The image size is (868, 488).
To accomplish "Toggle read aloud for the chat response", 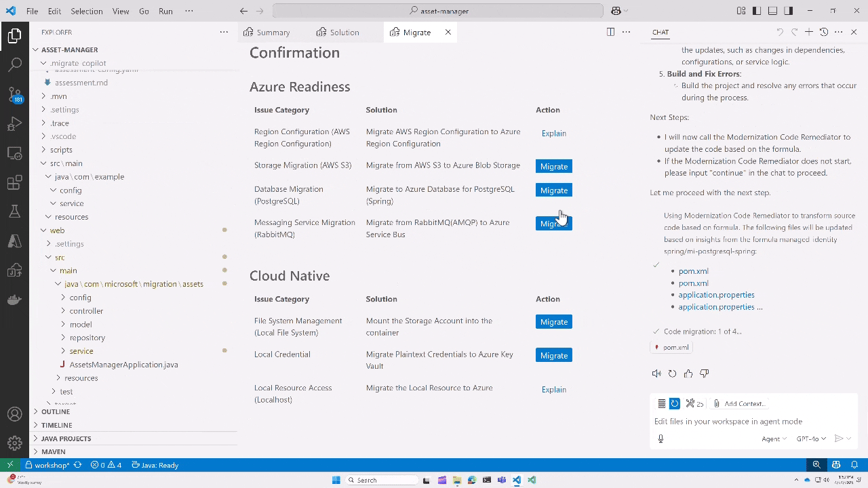I will (x=656, y=373).
